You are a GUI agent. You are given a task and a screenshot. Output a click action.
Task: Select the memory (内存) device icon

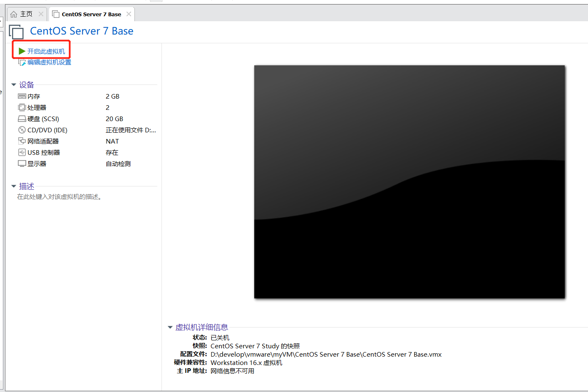[x=22, y=96]
